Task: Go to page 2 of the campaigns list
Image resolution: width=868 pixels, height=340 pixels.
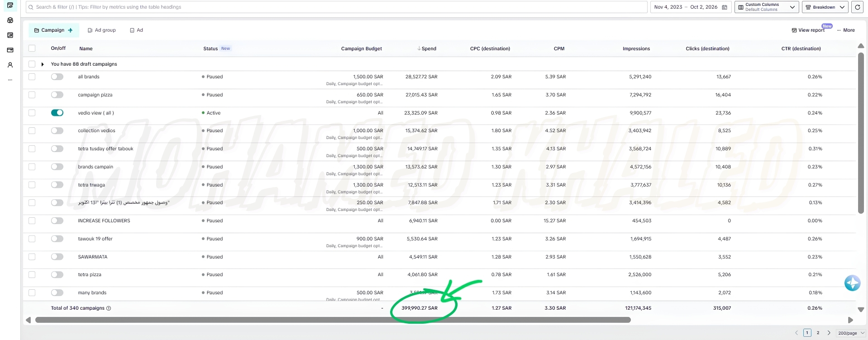Action: point(818,333)
